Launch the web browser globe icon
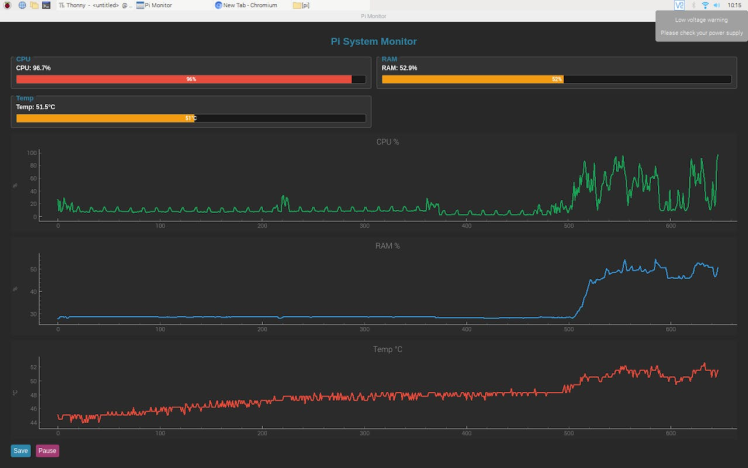748x468 pixels. pyautogui.click(x=22, y=5)
